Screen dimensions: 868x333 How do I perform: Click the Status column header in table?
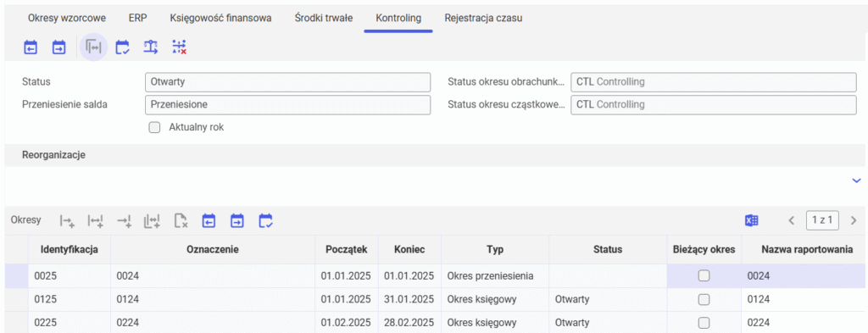coord(607,249)
